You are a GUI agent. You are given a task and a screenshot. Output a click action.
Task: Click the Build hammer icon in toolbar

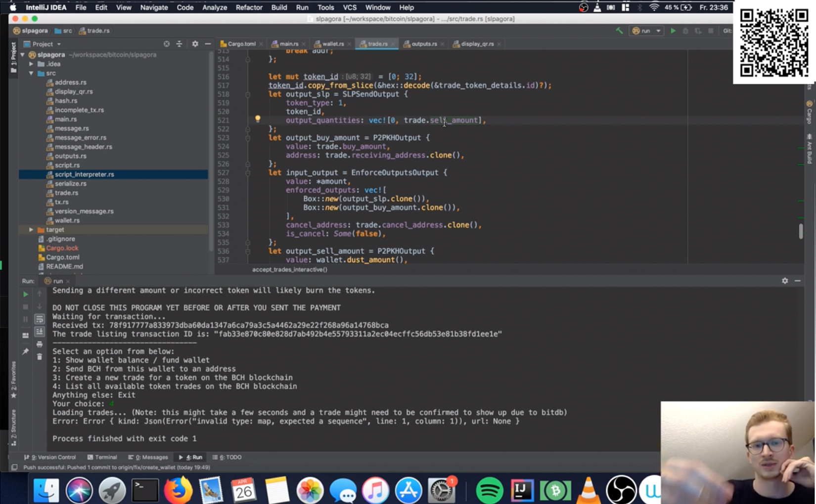click(x=619, y=31)
